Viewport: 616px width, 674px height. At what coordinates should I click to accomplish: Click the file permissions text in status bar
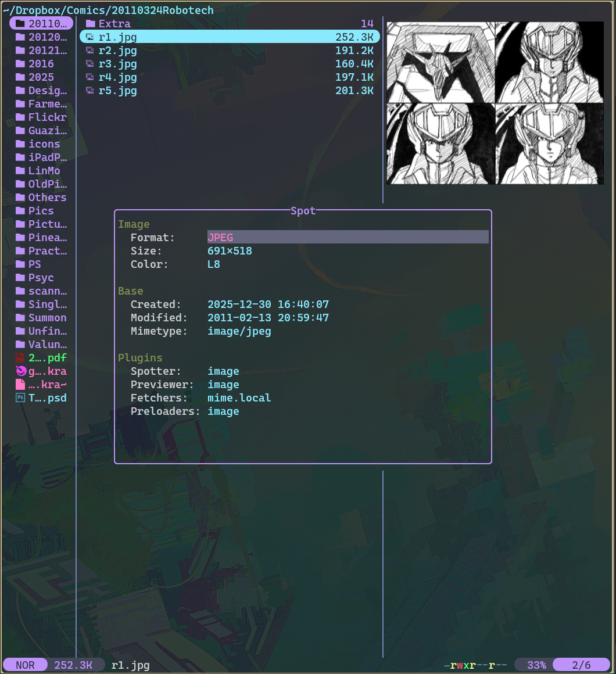(x=475, y=665)
